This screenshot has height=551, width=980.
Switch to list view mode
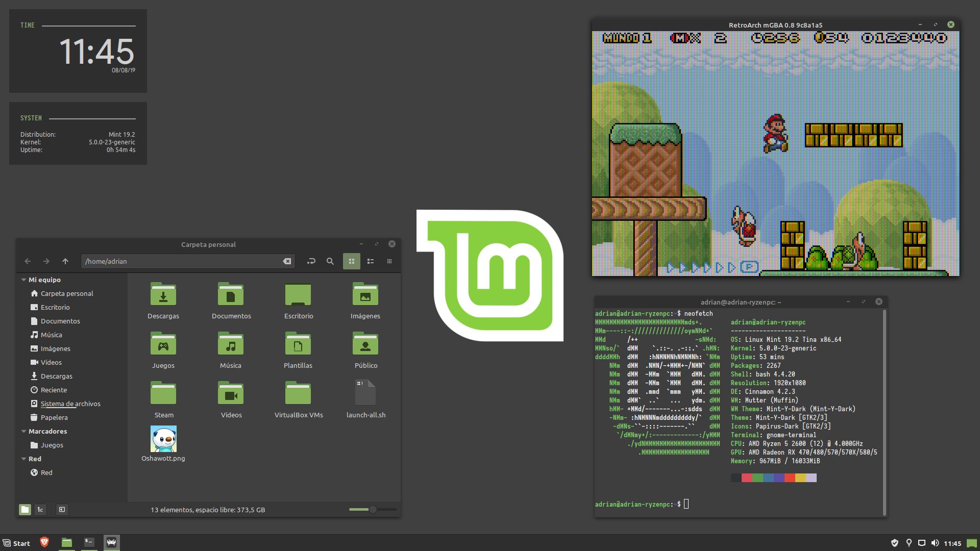(x=371, y=261)
